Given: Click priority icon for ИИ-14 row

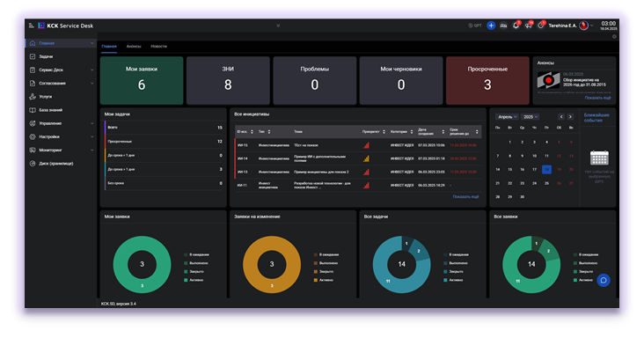Looking at the screenshot, I should (x=366, y=158).
